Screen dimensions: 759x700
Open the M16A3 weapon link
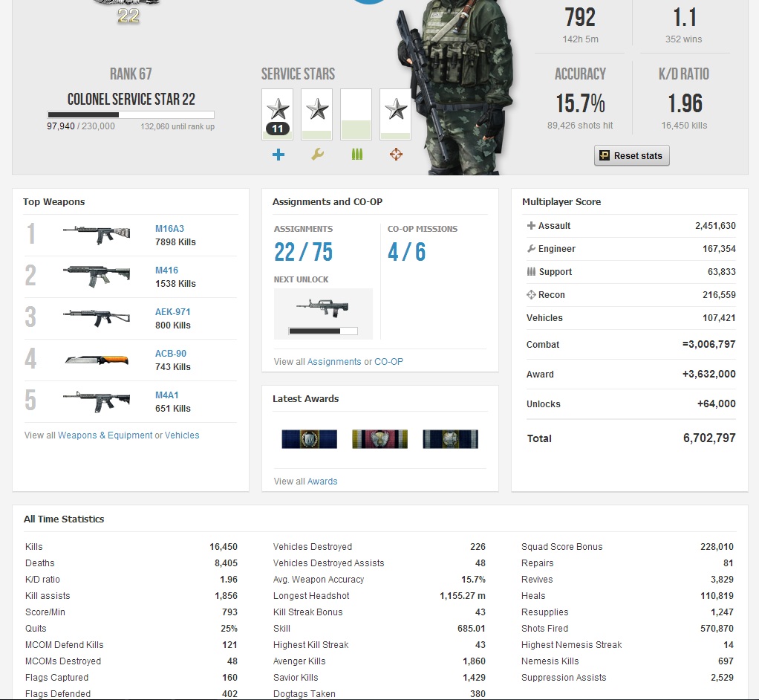pyautogui.click(x=169, y=229)
